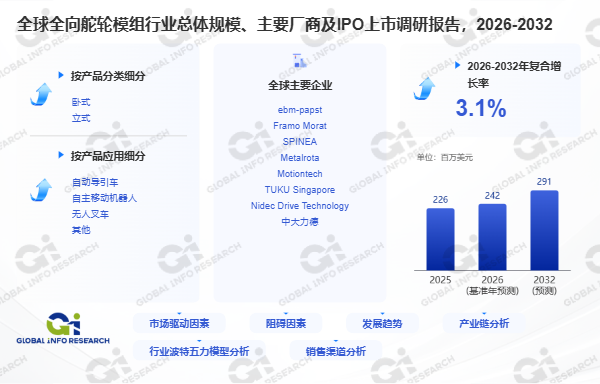Viewport: 600px width, 384px height.
Task: Click the 自动导引车 application
Action: pyautogui.click(x=95, y=182)
